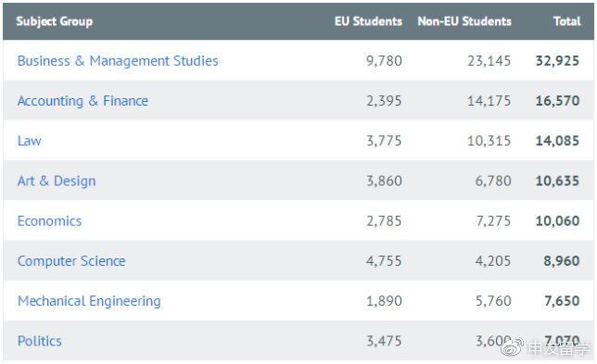Image resolution: width=597 pixels, height=364 pixels.
Task: Select the 32,925 total cell
Action: coord(557,61)
